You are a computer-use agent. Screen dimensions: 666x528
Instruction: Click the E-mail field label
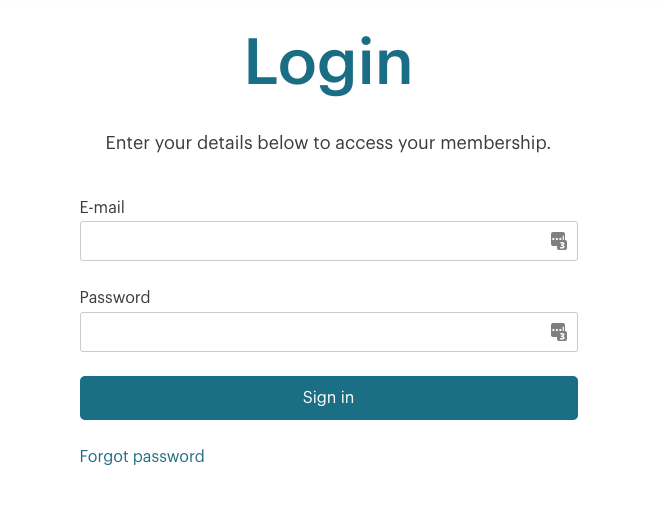click(x=102, y=207)
